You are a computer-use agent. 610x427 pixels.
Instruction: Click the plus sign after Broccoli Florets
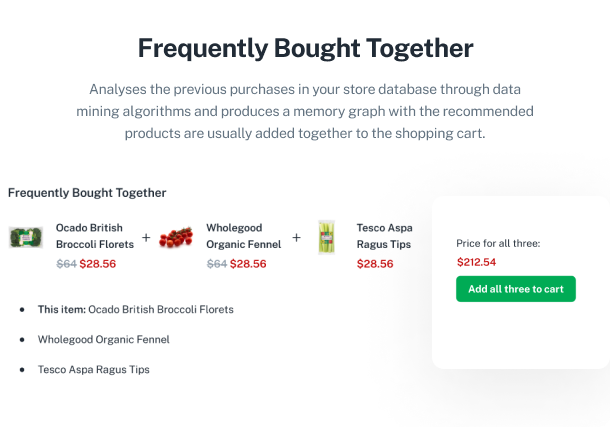tap(146, 238)
